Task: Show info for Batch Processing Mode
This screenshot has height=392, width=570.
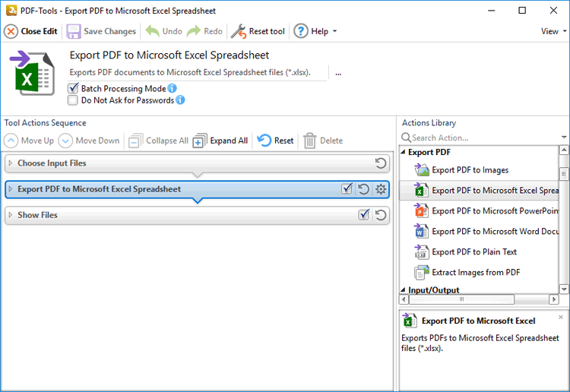Action: click(172, 88)
